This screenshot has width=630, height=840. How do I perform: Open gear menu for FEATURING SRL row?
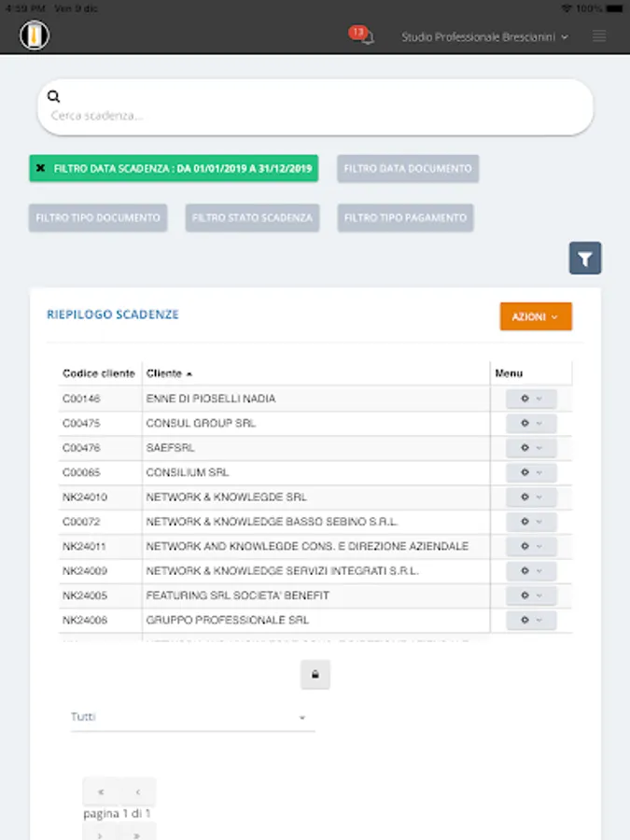(x=531, y=595)
